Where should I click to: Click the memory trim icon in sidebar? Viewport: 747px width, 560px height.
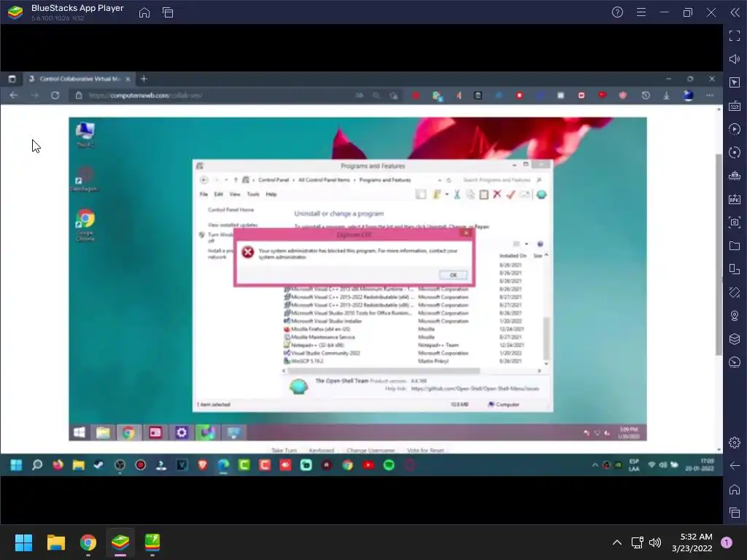click(x=734, y=176)
